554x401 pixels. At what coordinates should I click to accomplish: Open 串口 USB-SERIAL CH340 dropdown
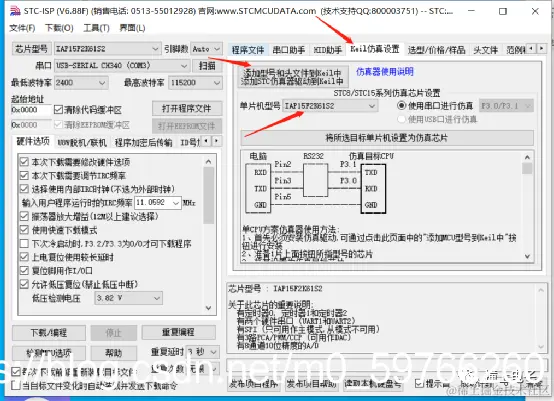(122, 65)
